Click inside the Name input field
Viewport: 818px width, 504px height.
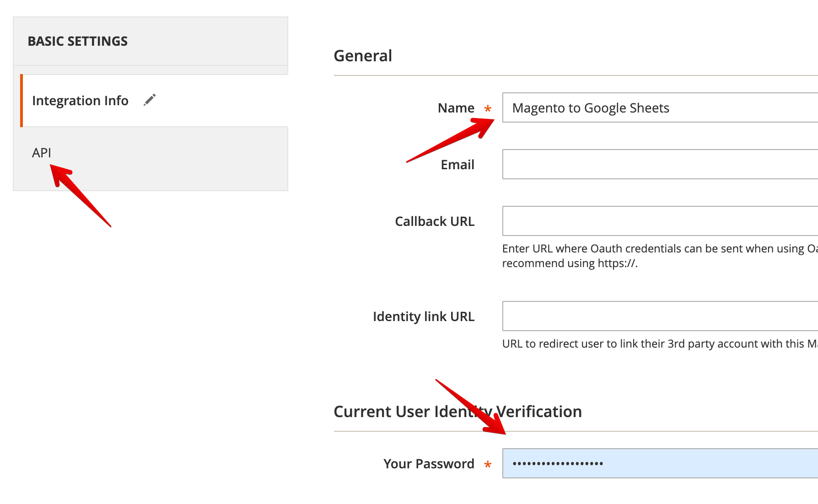[x=640, y=108]
